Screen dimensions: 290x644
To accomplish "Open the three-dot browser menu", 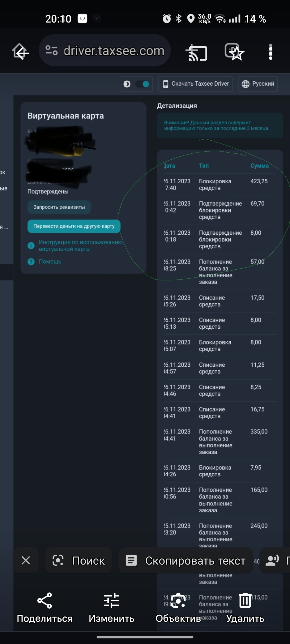I will tap(271, 52).
